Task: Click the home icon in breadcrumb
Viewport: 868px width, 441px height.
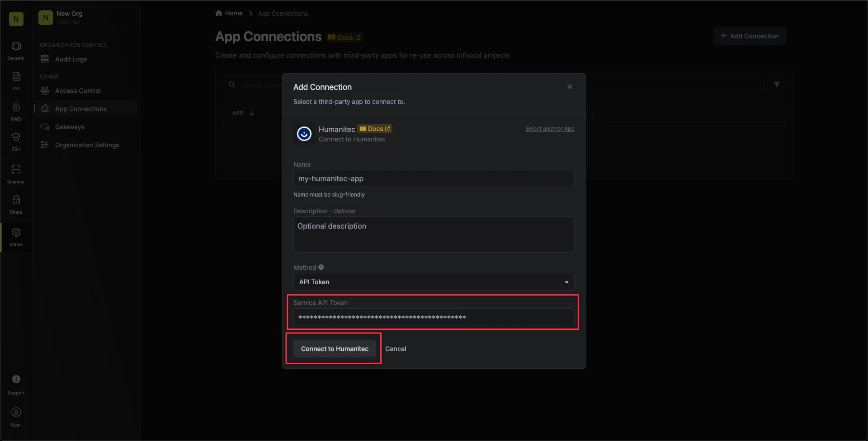Action: point(219,13)
